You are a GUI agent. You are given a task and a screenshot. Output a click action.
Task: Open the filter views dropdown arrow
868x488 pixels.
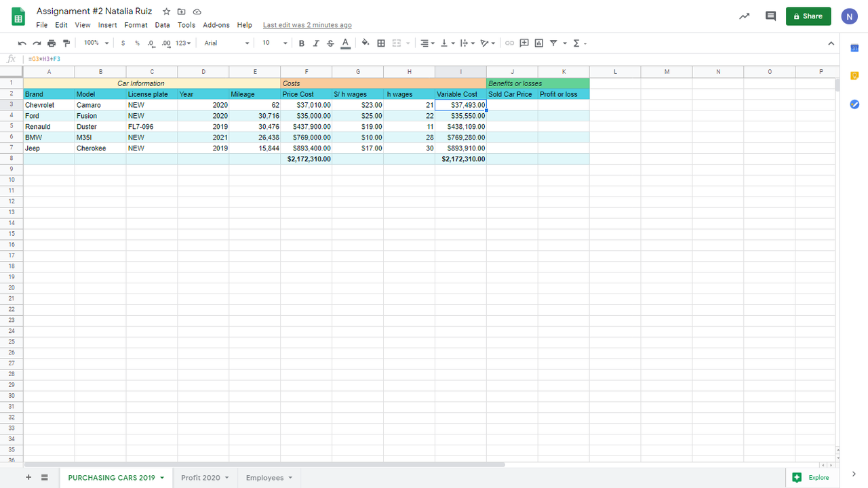(565, 43)
